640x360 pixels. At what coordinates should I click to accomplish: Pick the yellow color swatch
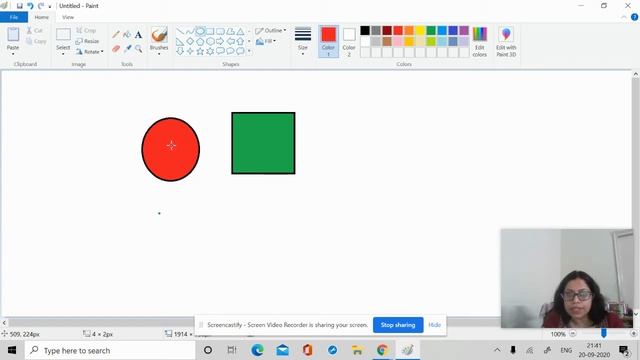[x=420, y=31]
